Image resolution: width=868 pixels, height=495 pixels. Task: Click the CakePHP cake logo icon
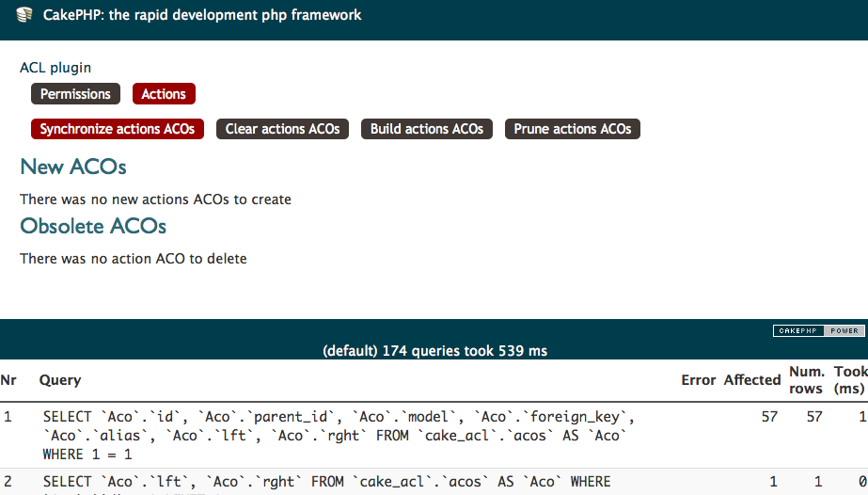[24, 15]
